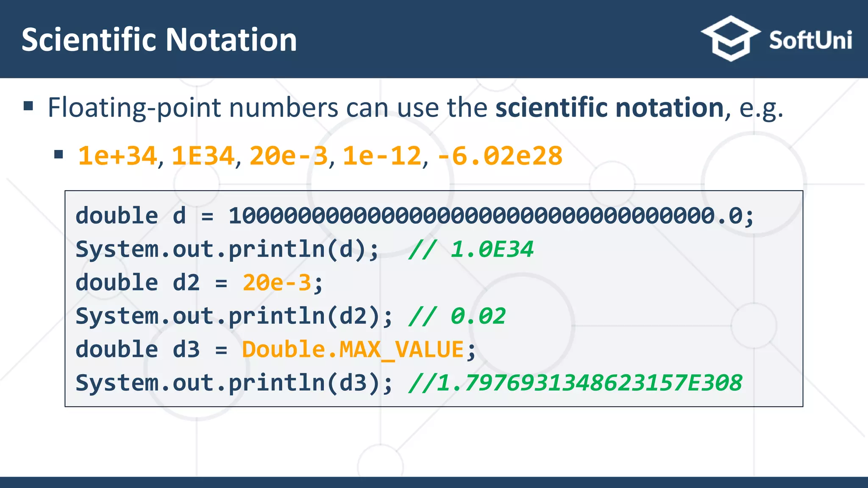Click the Floating-point numbers opening text
Image resolution: width=868 pixels, height=488 pixels.
pos(193,107)
